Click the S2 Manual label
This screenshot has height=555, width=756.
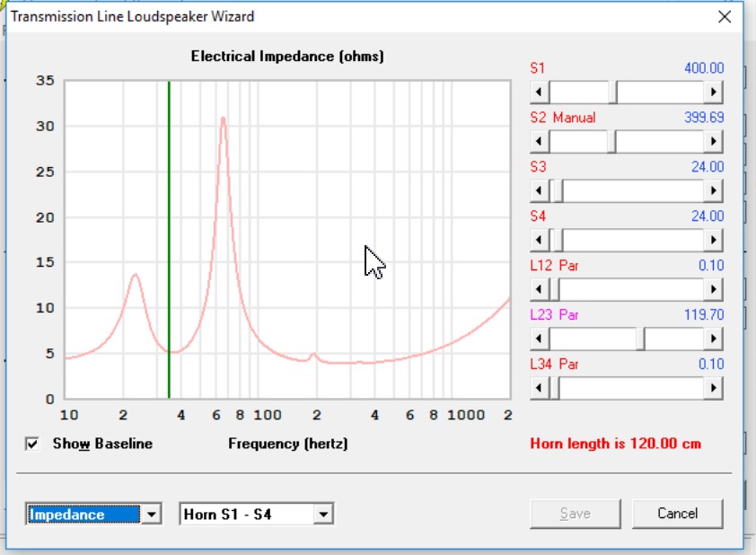(x=563, y=118)
